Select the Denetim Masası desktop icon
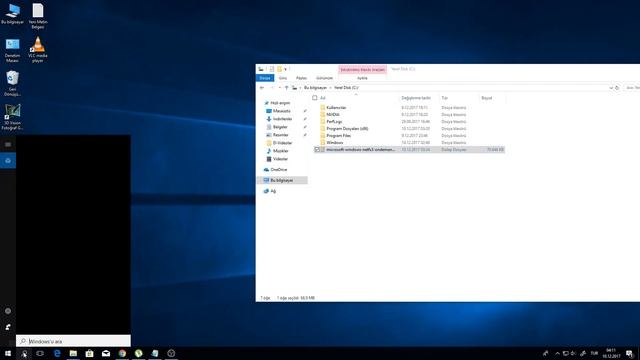The image size is (640, 360). tap(12, 50)
